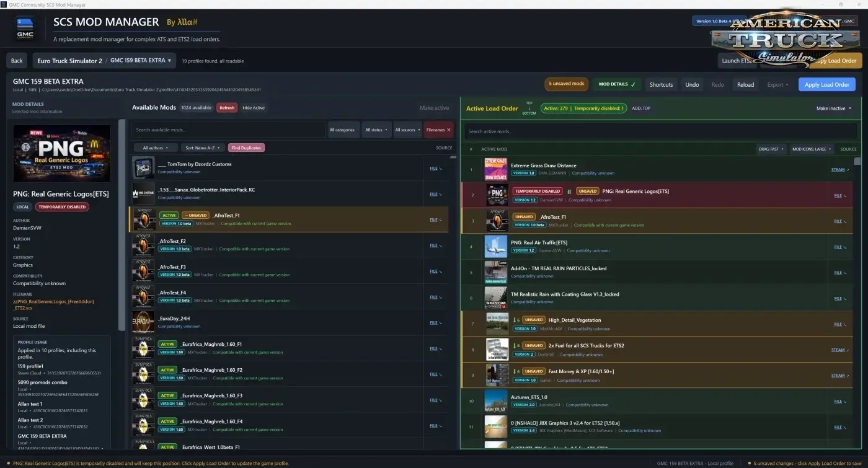868x468 pixels.
Task: Open the DRAG: FAST dropdown
Action: click(771, 149)
